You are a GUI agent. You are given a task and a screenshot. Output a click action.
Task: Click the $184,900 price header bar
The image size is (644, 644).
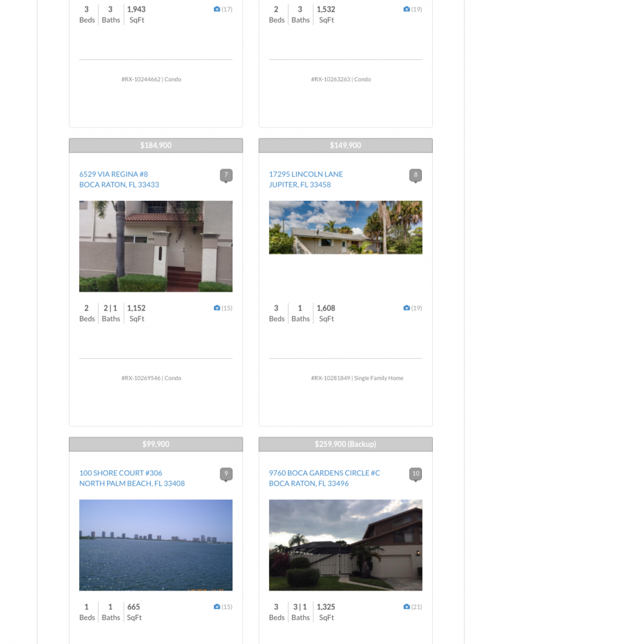click(x=156, y=146)
